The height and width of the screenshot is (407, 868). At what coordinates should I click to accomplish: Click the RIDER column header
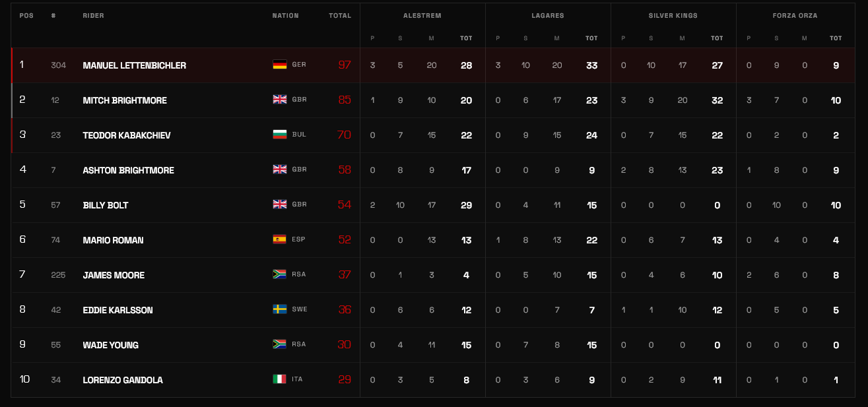point(94,16)
